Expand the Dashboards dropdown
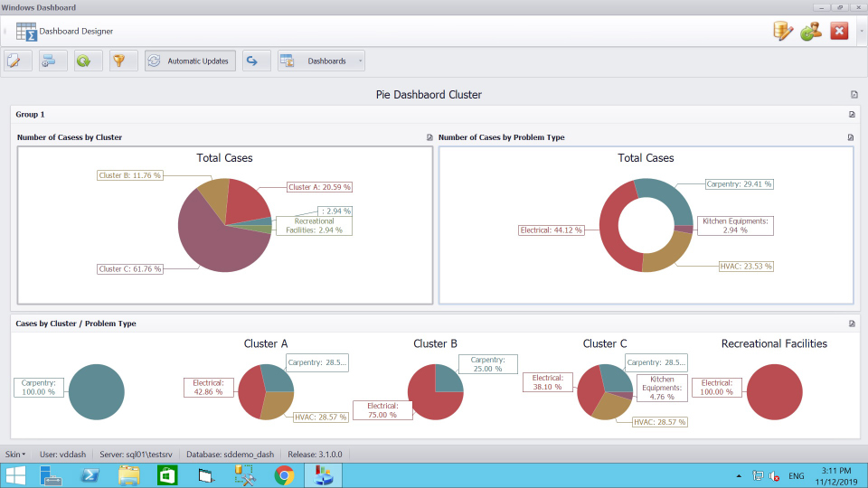868x488 pixels. click(x=361, y=61)
